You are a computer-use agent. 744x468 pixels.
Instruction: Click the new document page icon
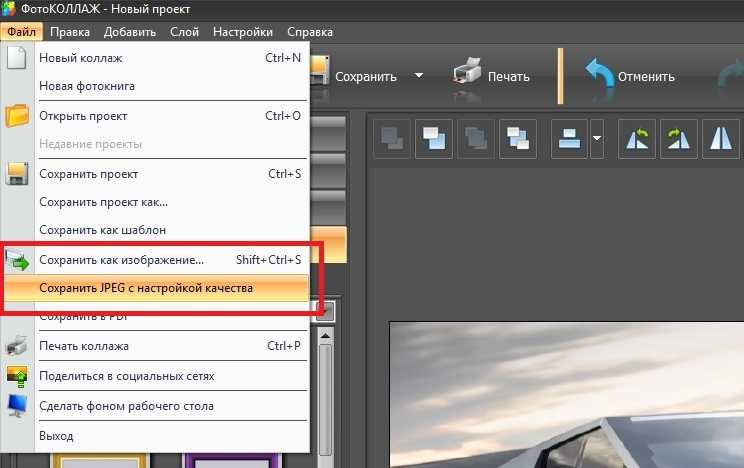(x=17, y=57)
